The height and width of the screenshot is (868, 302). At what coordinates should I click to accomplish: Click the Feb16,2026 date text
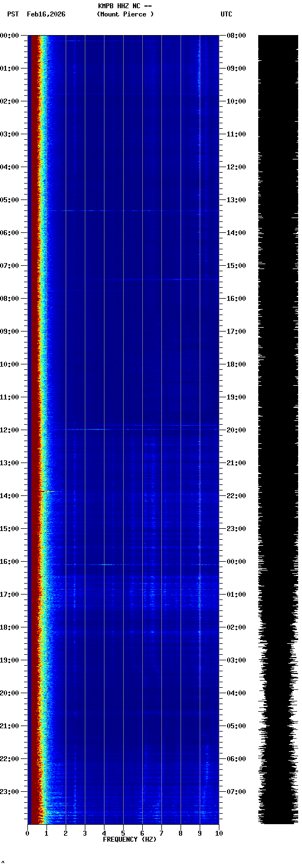pyautogui.click(x=46, y=14)
